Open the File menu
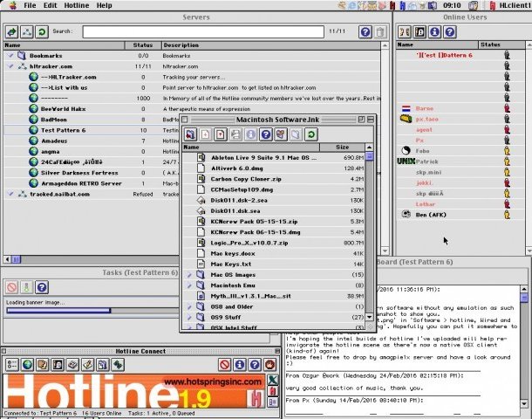The width and height of the screenshot is (532, 419). pyautogui.click(x=30, y=5)
